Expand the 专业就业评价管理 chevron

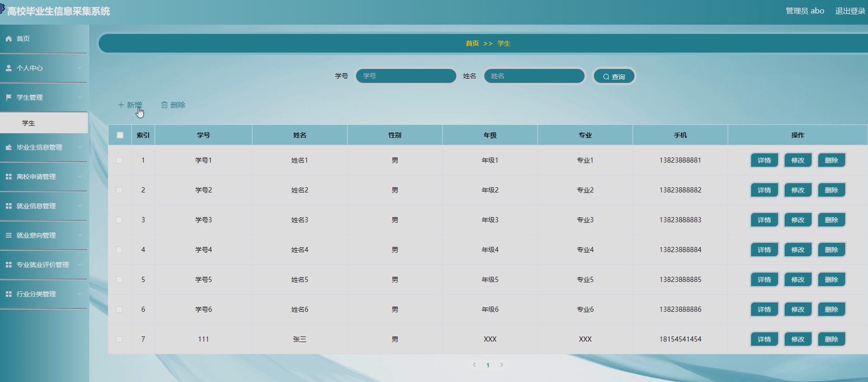click(x=80, y=265)
